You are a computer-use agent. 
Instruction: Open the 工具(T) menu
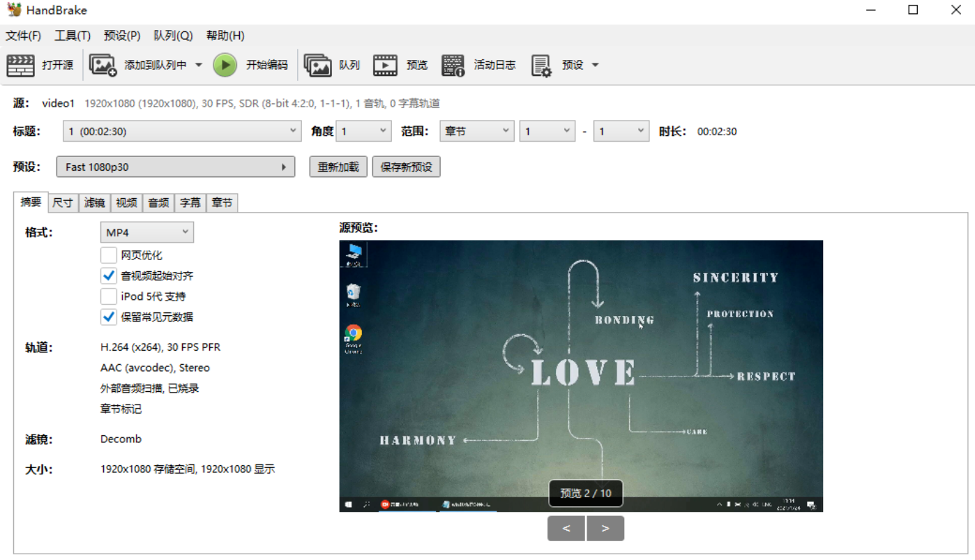[x=73, y=36]
